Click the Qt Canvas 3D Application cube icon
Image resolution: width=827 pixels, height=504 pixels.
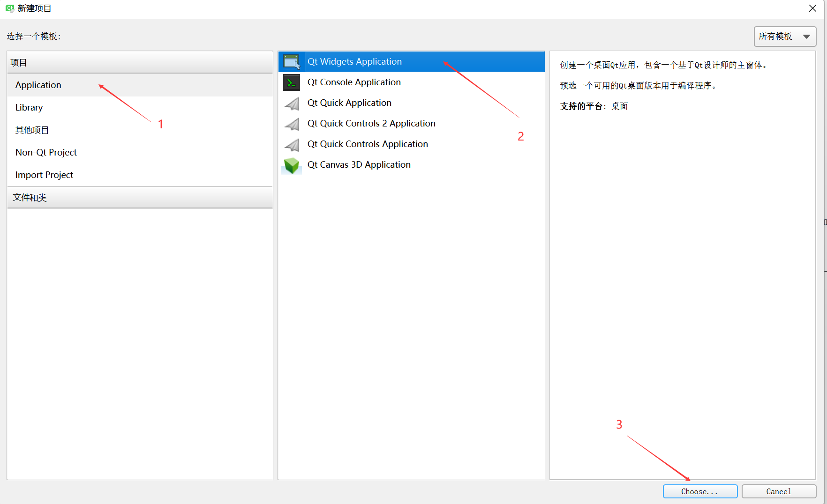click(292, 165)
